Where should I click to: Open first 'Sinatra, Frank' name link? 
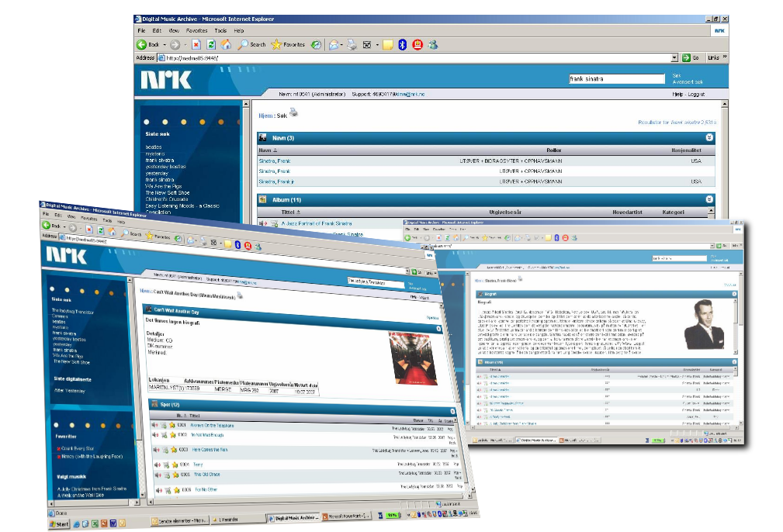274,161
